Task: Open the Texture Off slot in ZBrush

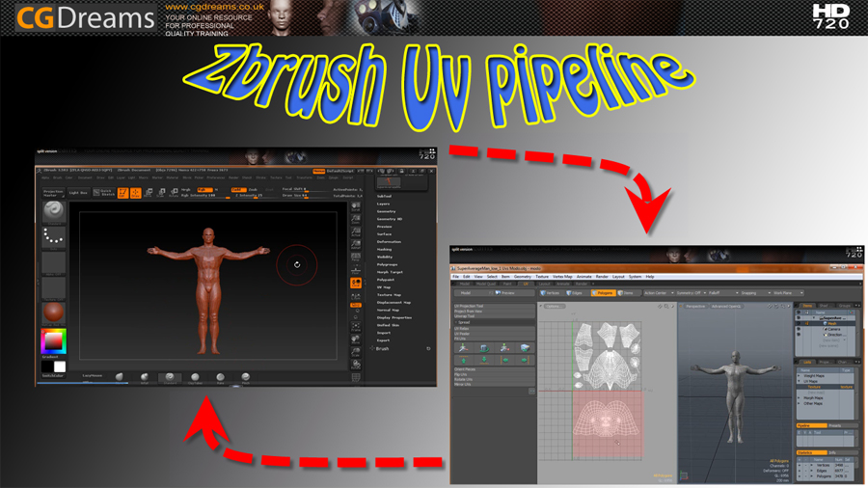Action: point(54,288)
